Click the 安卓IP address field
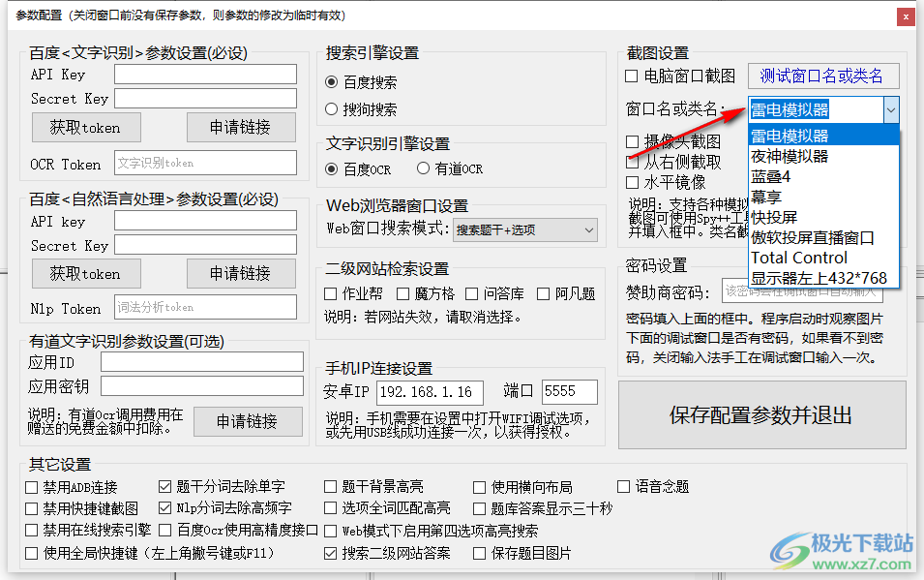This screenshot has width=924, height=580. click(430, 392)
